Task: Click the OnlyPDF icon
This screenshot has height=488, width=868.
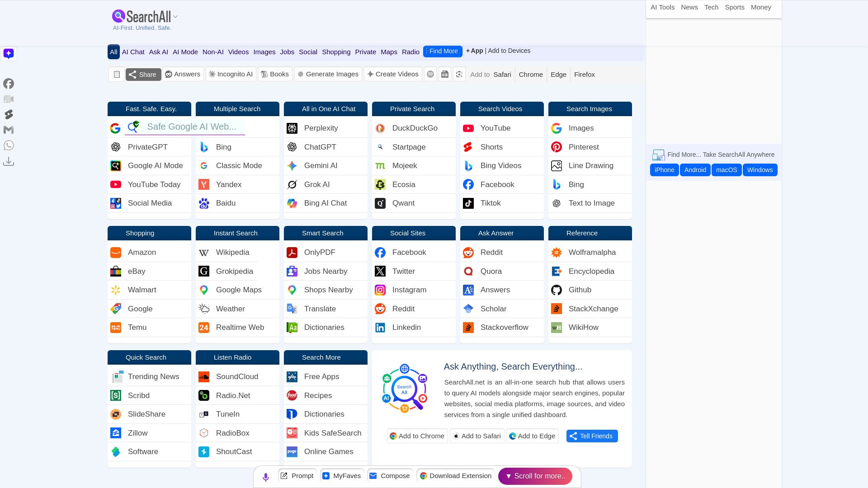Action: pyautogui.click(x=292, y=253)
